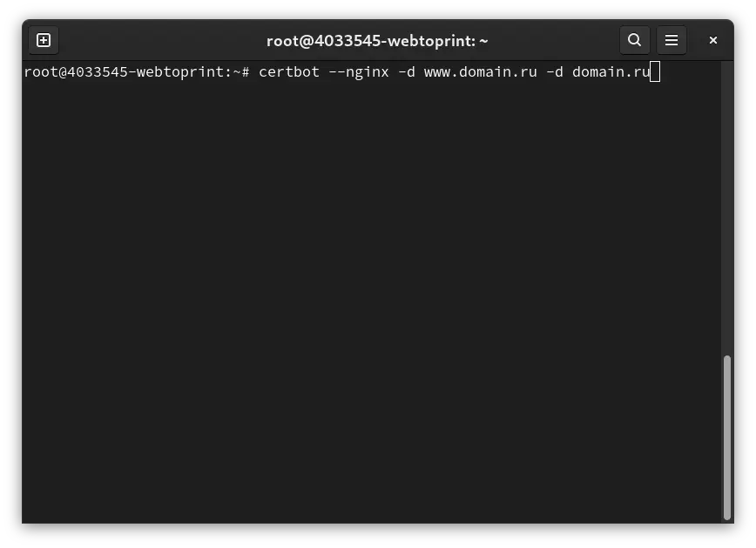
Task: Click the word certbot in the command
Action: [x=289, y=72]
